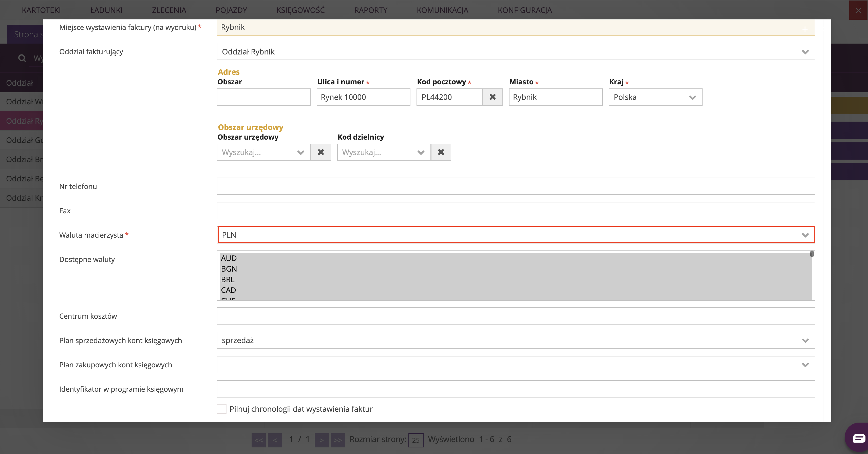Clear the Kod dzielnicy selection with X

(441, 152)
